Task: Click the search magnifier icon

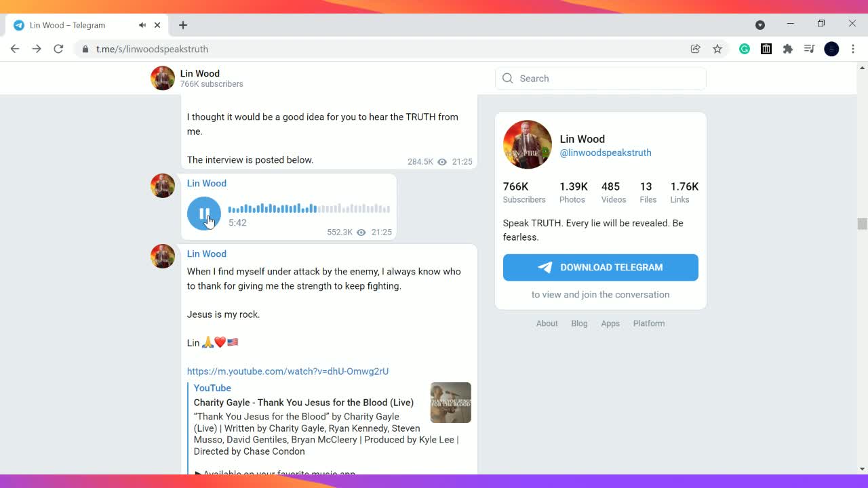Action: pyautogui.click(x=507, y=79)
